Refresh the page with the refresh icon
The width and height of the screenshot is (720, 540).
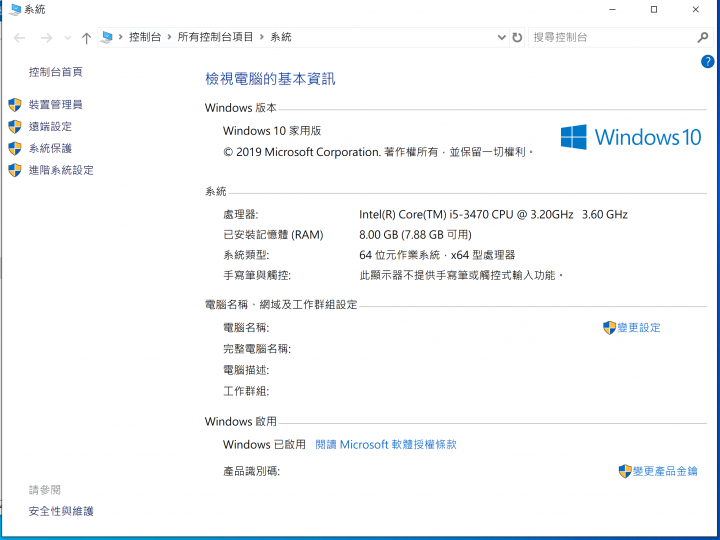click(x=517, y=38)
